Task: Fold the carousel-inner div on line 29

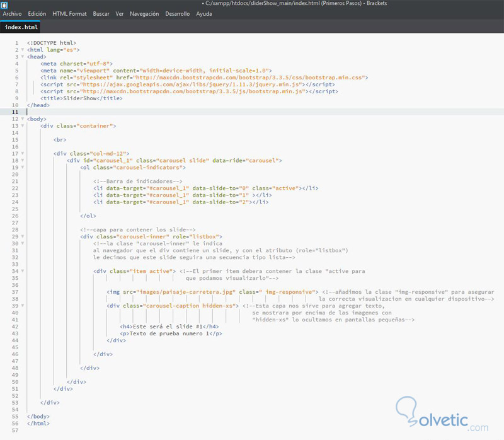Action: 21,237
